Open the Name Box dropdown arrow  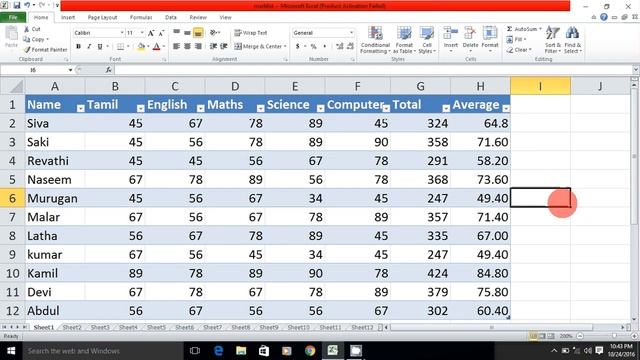[x=70, y=70]
